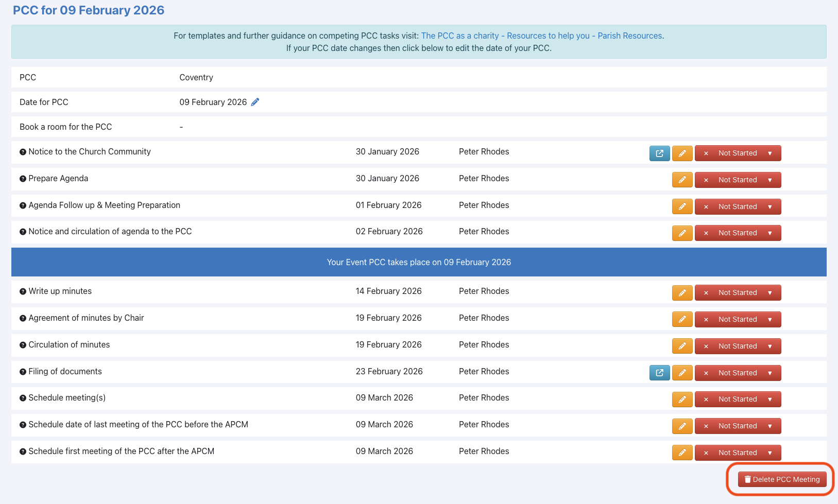Edit the Write up minutes task

click(x=682, y=293)
